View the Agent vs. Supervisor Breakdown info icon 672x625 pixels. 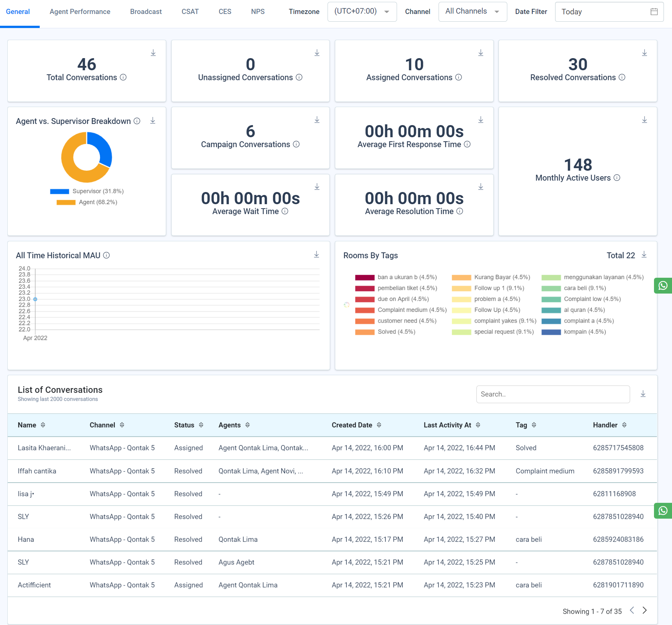coord(137,121)
